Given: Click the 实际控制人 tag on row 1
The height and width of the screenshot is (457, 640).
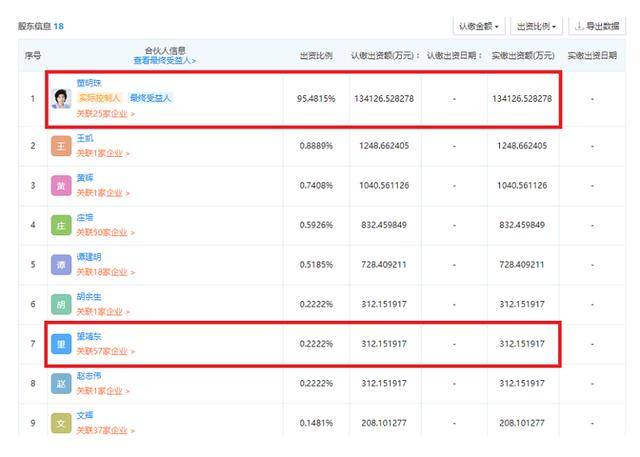Looking at the screenshot, I should pyautogui.click(x=99, y=98).
